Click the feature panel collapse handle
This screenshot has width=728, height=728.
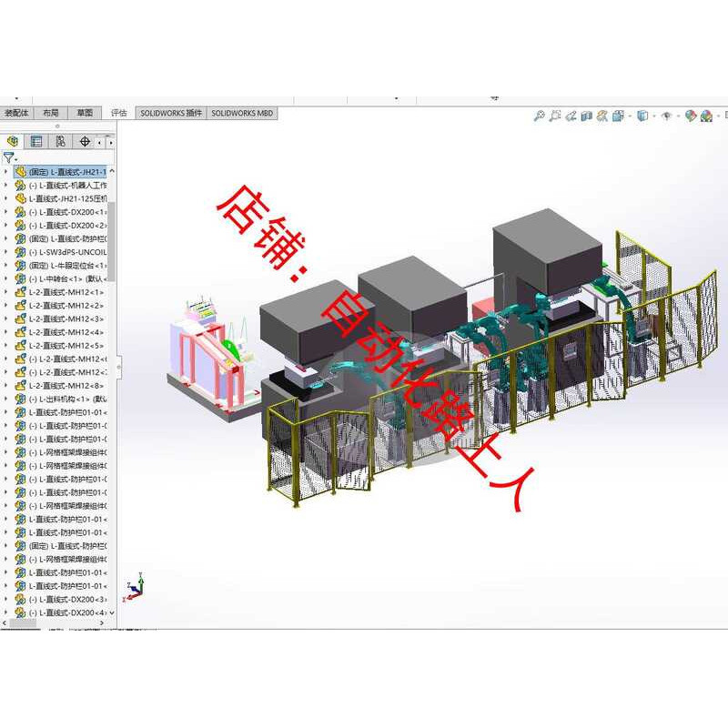tap(119, 367)
